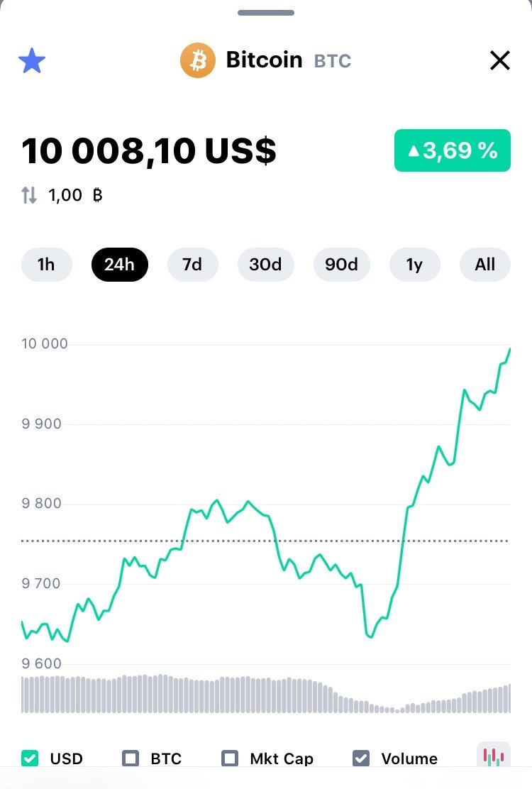Viewport: 532px width, 789px height.
Task: Show the 30d price chart
Action: [265, 265]
